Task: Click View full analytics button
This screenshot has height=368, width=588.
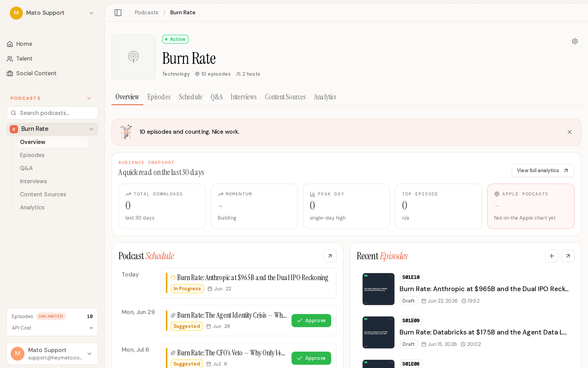Action: [x=543, y=171]
